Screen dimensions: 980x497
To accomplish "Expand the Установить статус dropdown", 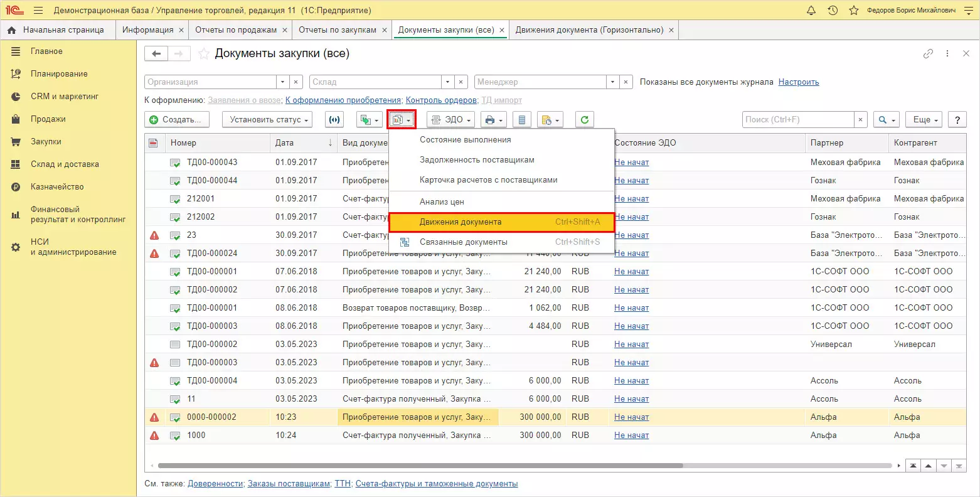I will pyautogui.click(x=269, y=120).
